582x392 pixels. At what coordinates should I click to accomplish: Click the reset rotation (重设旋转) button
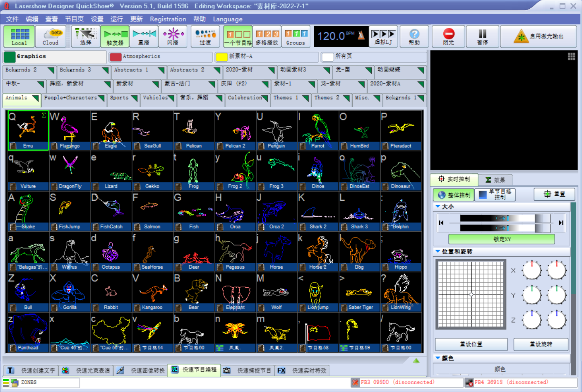541,344
